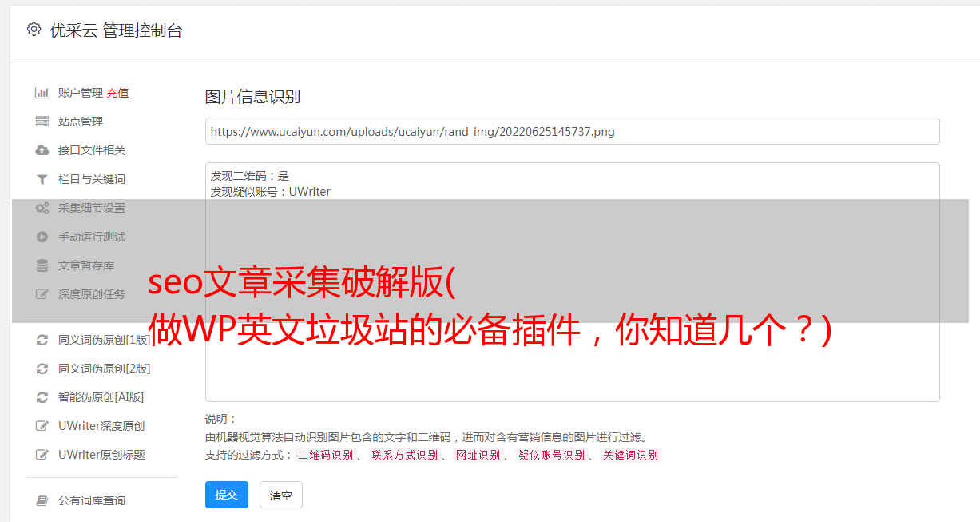
Task: Select 同义词伪原创[2版] in the sidebar
Action: tap(105, 369)
